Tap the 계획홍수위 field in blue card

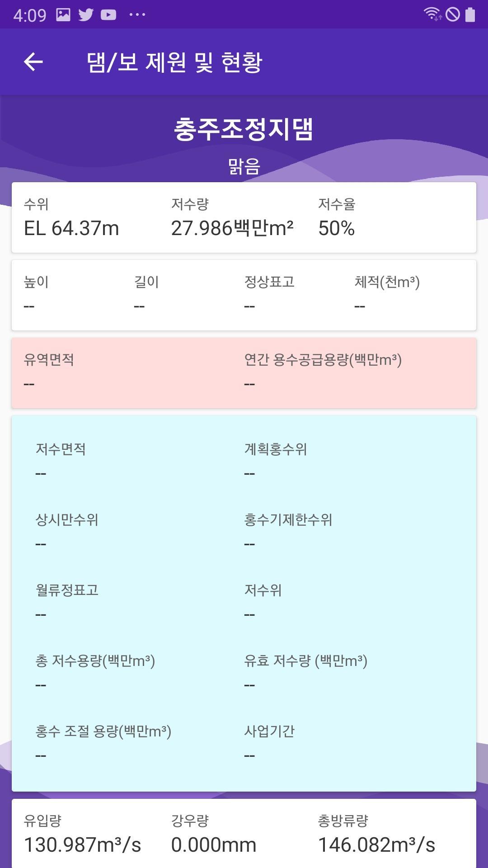tap(275, 460)
